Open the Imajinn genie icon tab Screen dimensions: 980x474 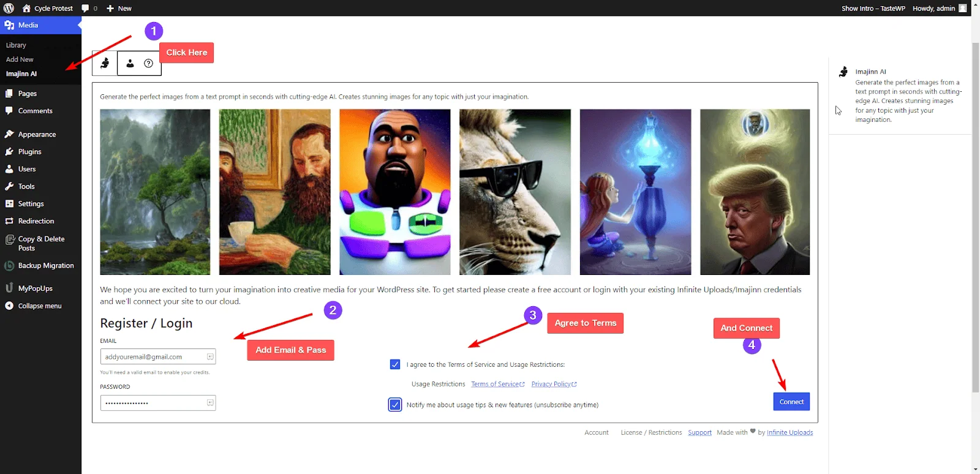click(105, 63)
